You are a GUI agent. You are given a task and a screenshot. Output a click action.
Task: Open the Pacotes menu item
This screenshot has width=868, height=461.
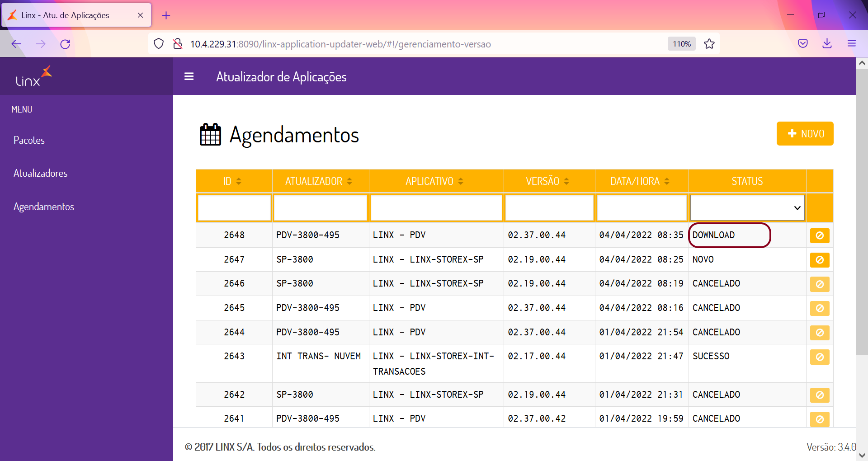point(29,140)
